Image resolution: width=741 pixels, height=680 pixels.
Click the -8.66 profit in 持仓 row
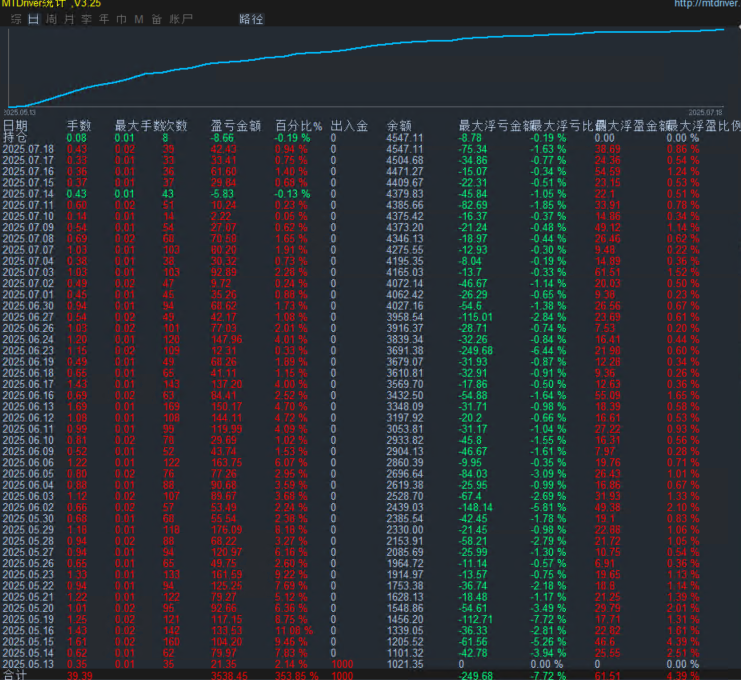(x=222, y=138)
